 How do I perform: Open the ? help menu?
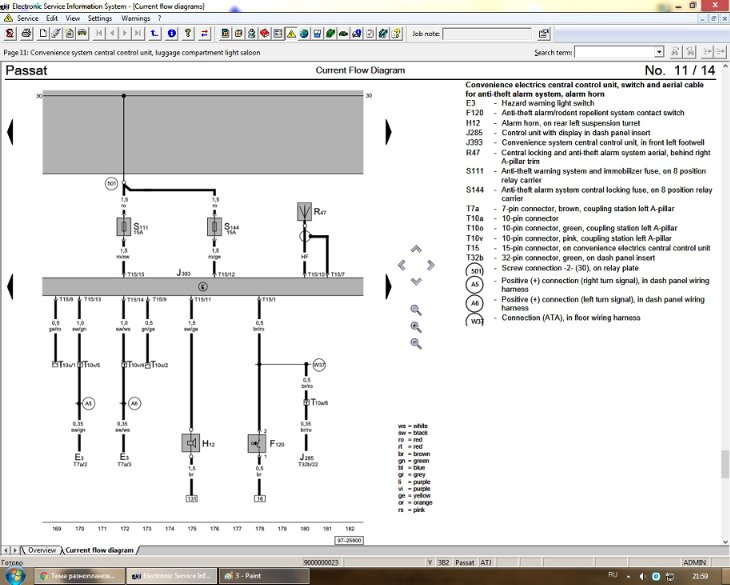[x=159, y=18]
